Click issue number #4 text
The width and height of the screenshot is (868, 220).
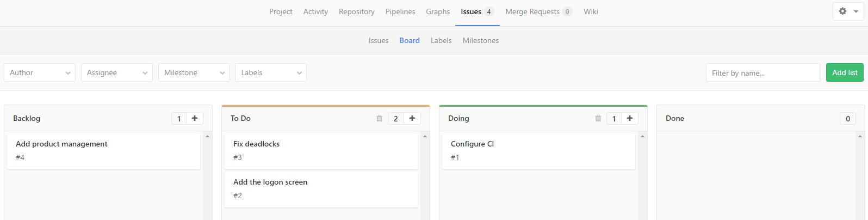click(x=20, y=157)
